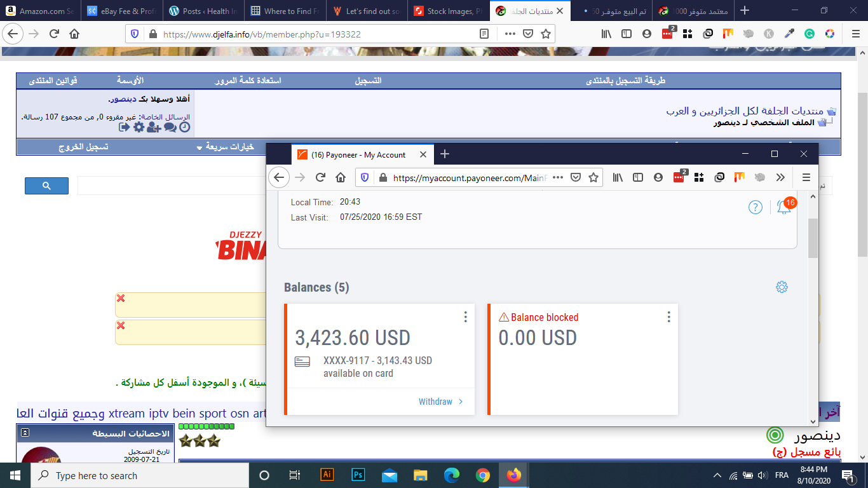Open page actions ellipsis in Payoneer address bar
The image size is (868, 488).
click(558, 178)
